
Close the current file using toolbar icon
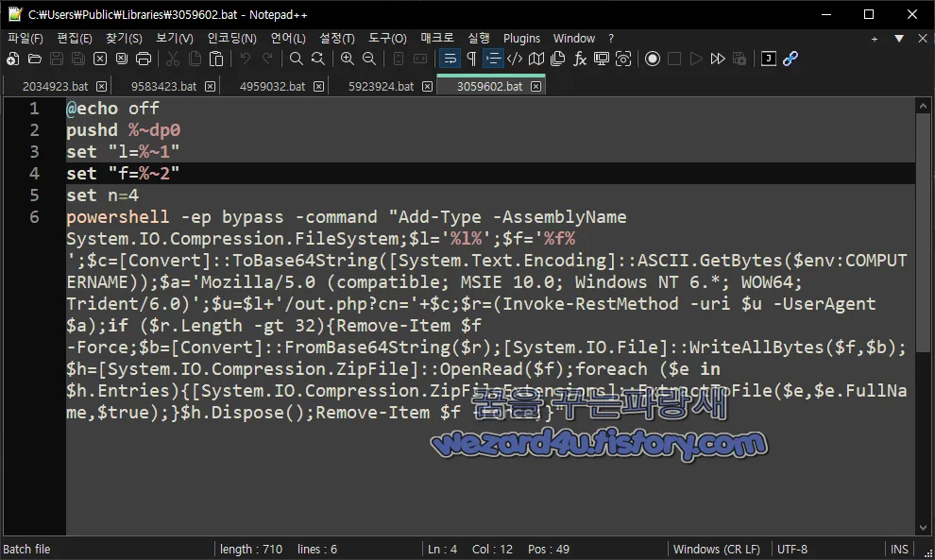tap(100, 59)
